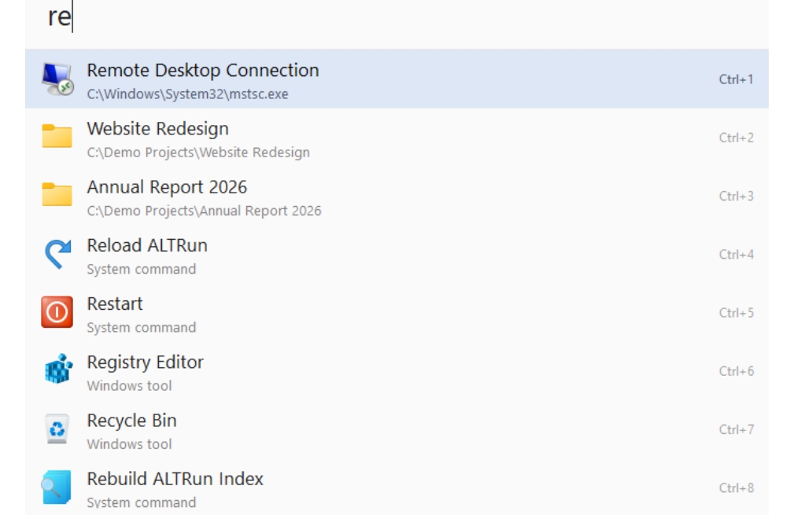Open the Website Redesign result title
812x515 pixels.
pos(158,129)
